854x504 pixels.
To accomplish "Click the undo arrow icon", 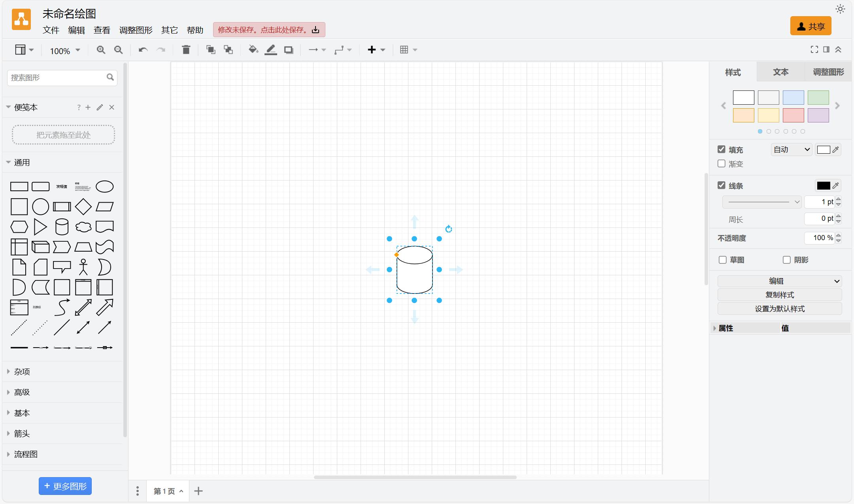I will click(143, 50).
